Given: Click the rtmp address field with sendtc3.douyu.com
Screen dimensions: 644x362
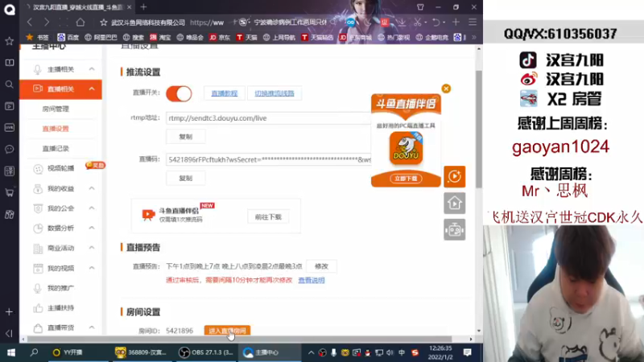Looking at the screenshot, I should 269,118.
